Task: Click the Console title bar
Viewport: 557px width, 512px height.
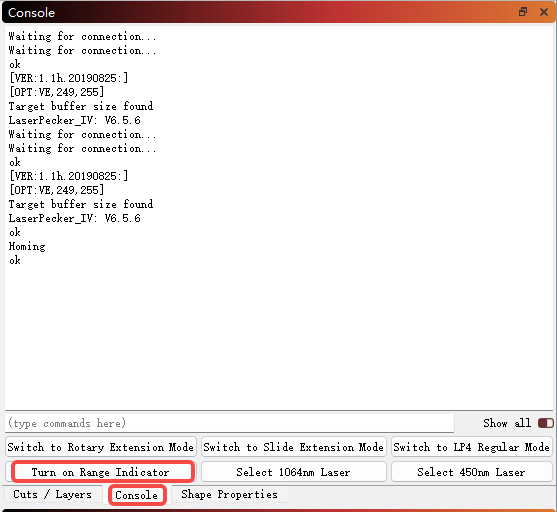Action: [x=249, y=12]
